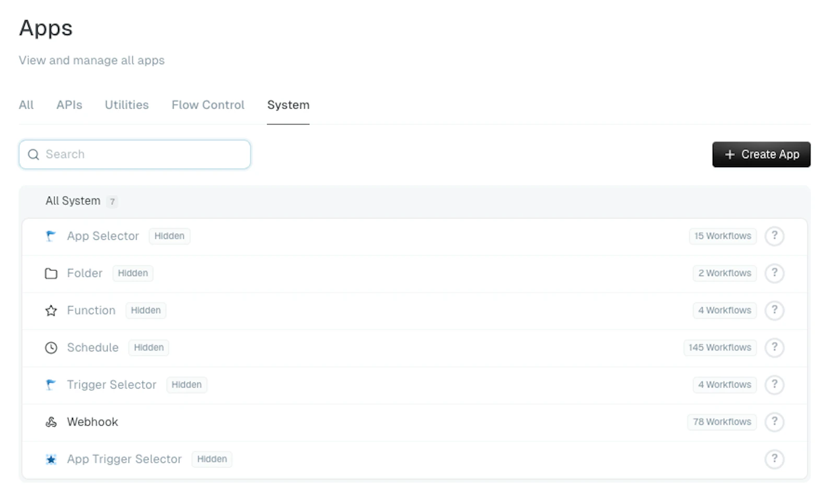Open the App Trigger Selector app name
The width and height of the screenshot is (836, 504).
[124, 459]
